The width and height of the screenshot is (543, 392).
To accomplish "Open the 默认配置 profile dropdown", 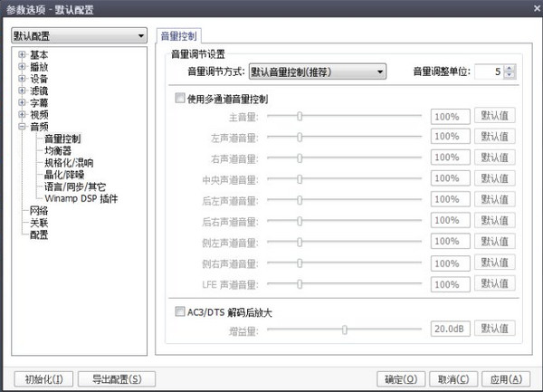I will click(x=79, y=35).
